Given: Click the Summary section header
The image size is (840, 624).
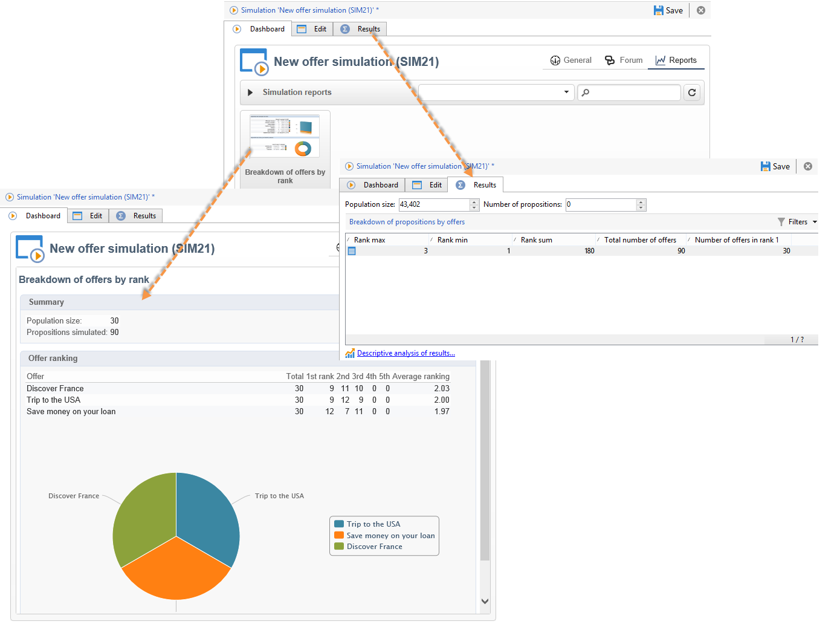Looking at the screenshot, I should pos(179,302).
